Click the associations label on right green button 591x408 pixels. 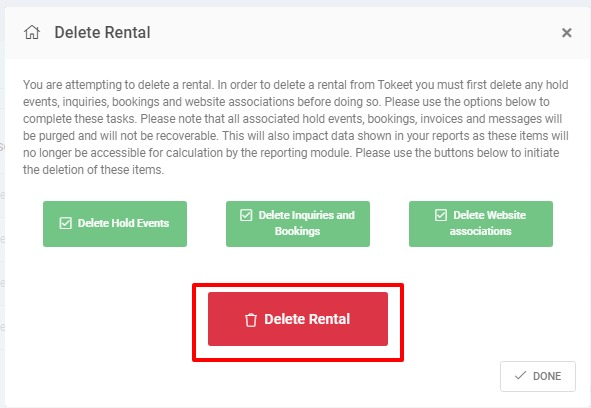tap(481, 231)
